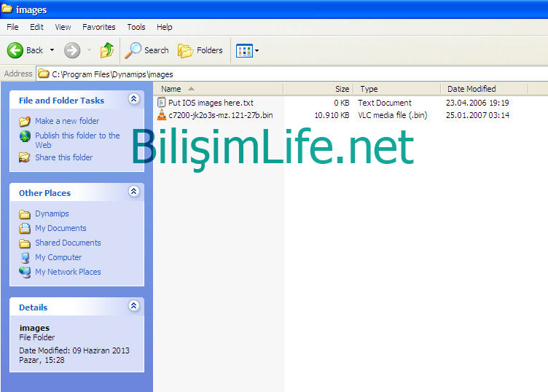Sort by Size column header
The image size is (548, 392).
(318, 89)
